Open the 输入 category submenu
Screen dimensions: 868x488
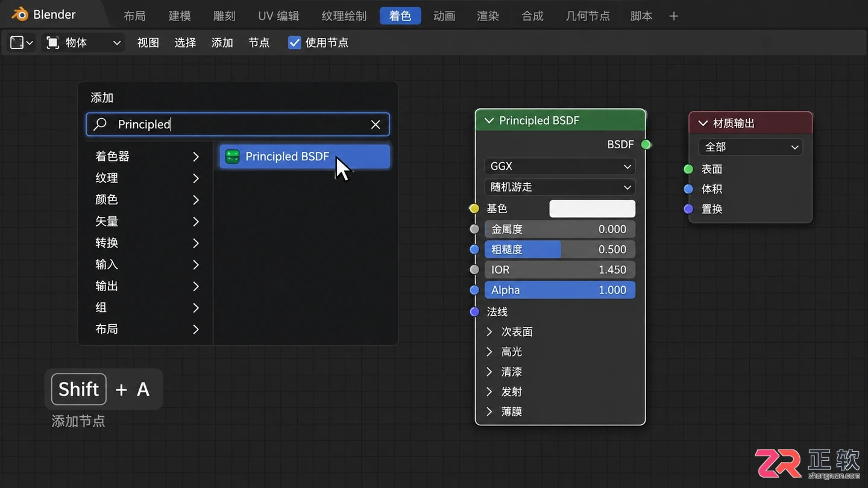coord(146,264)
